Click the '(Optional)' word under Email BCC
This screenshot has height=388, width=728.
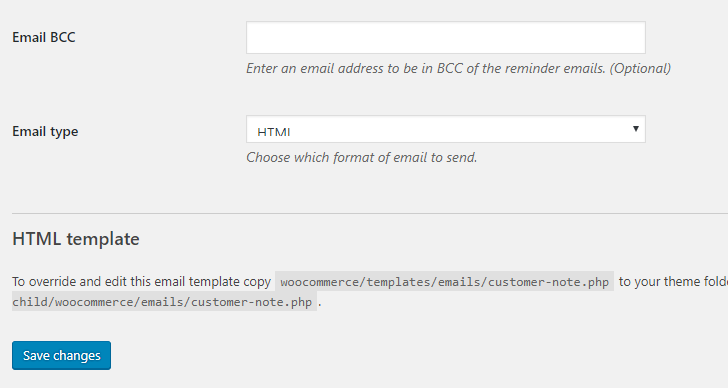point(640,69)
